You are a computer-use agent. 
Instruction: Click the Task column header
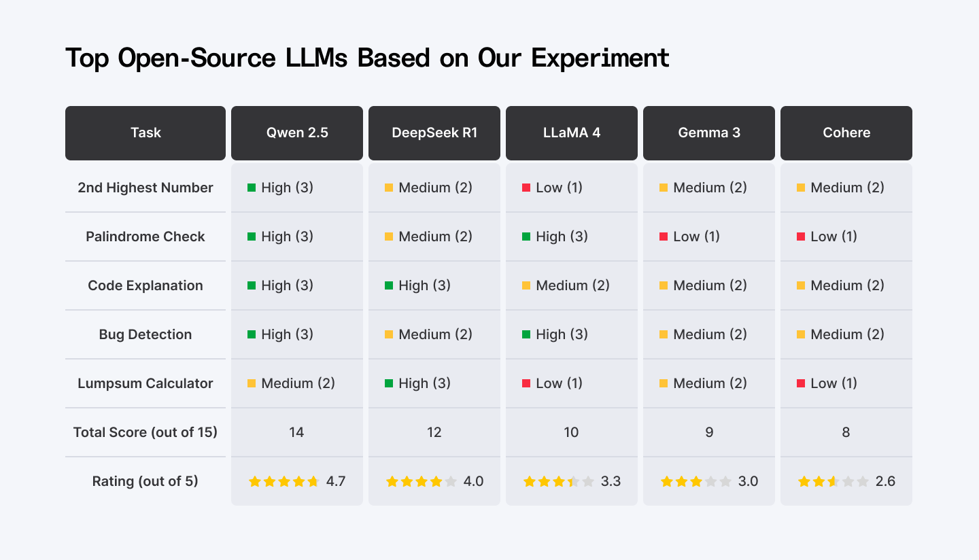click(145, 133)
